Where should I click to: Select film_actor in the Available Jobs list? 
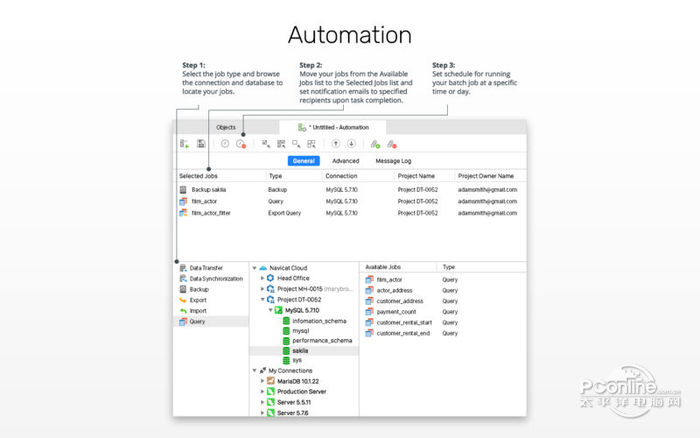[x=389, y=279]
